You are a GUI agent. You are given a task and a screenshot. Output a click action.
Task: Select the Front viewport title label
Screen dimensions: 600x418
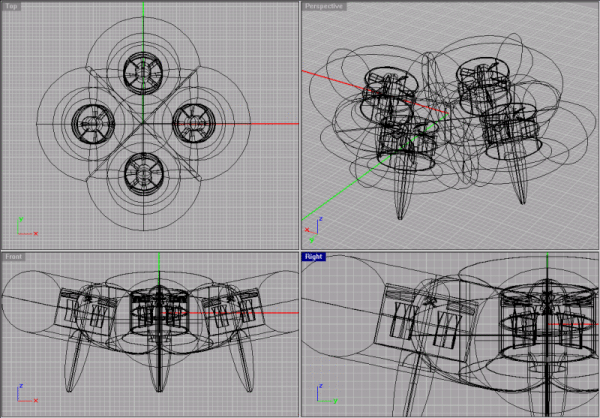click(14, 257)
